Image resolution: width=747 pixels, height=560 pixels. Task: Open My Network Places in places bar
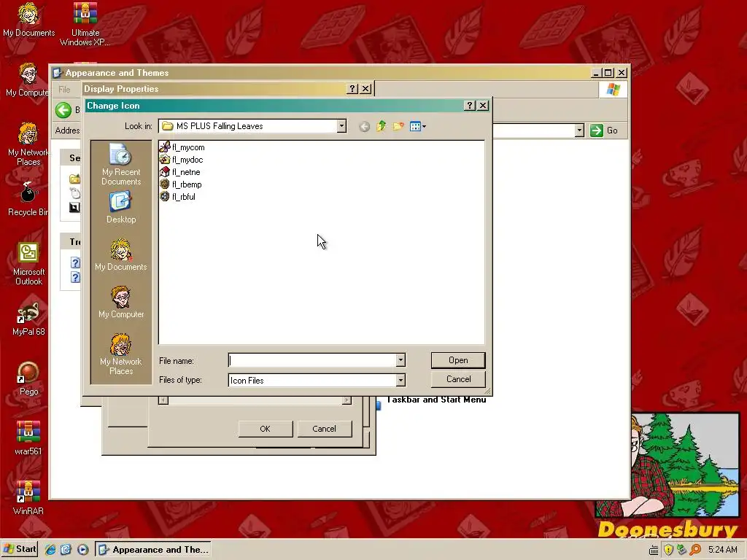click(121, 354)
